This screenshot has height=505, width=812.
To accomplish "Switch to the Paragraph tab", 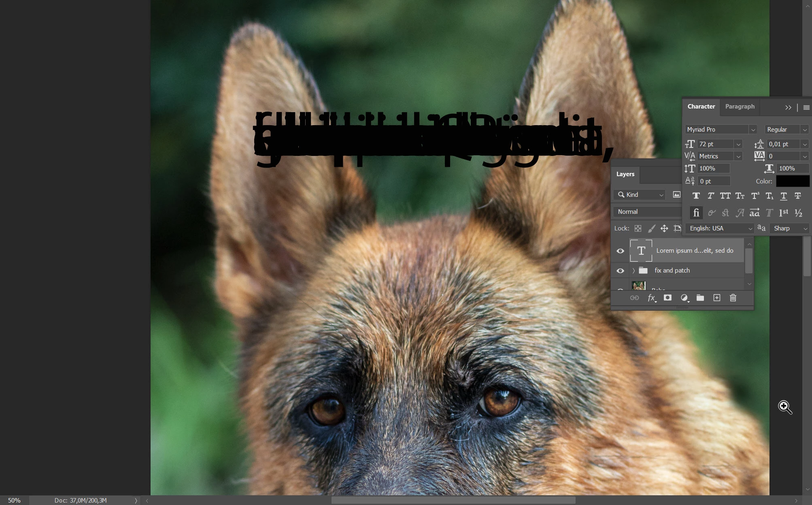I will (740, 107).
